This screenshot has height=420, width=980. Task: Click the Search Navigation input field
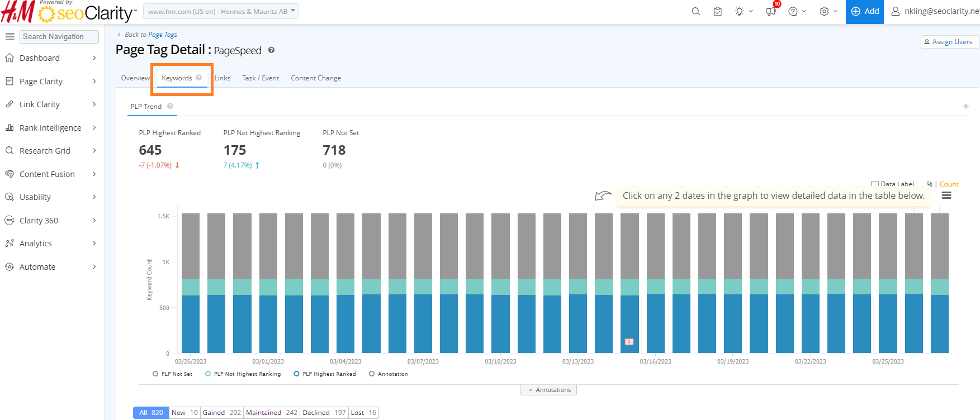(x=59, y=36)
